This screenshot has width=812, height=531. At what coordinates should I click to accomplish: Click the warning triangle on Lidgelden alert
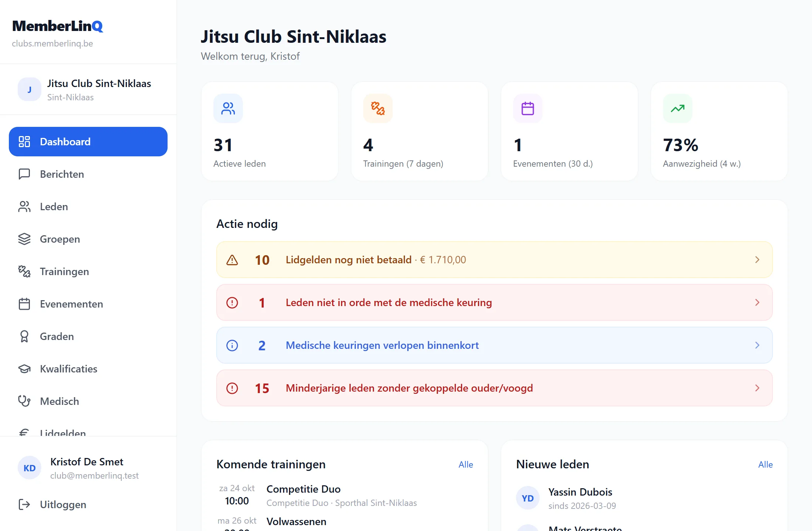point(232,260)
